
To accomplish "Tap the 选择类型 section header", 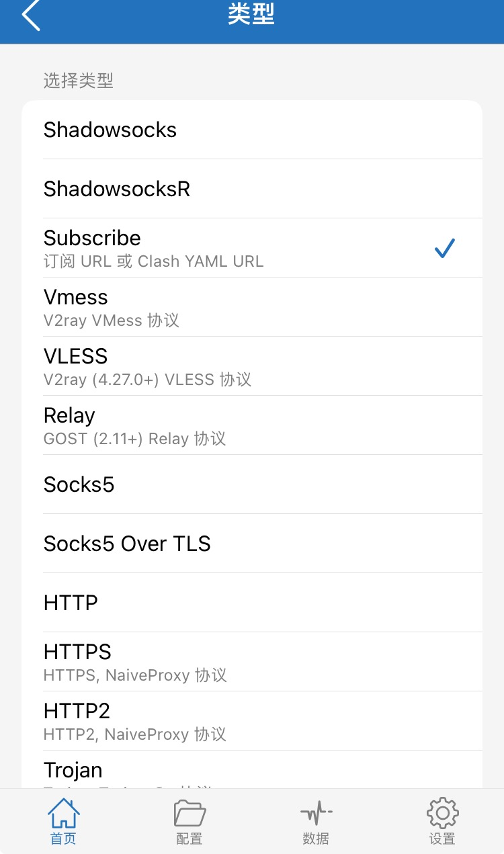I will coord(79,81).
